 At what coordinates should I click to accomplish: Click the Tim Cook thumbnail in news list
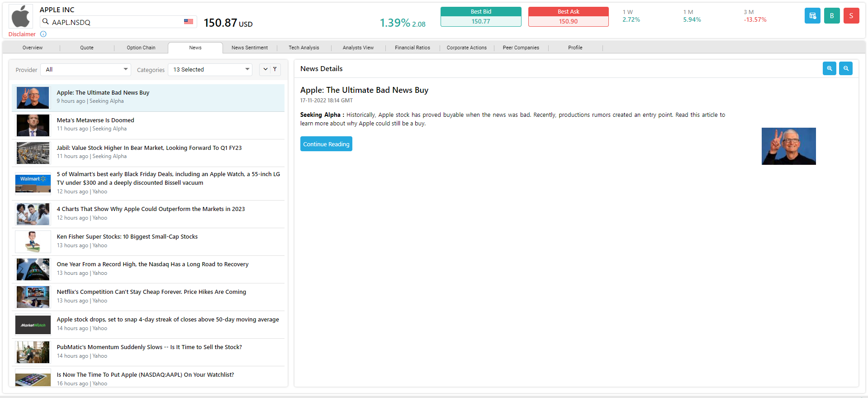click(x=33, y=98)
